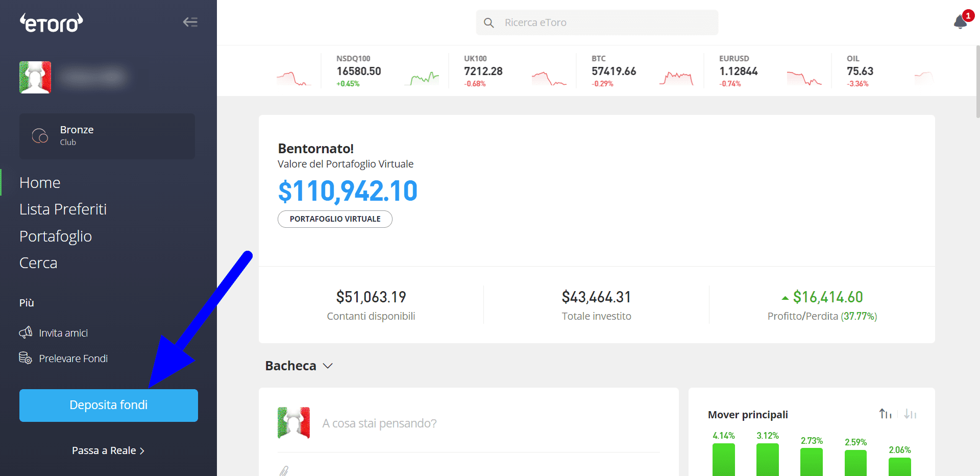Click the 2.06% mover bar
This screenshot has width=980, height=476.
coord(900,467)
